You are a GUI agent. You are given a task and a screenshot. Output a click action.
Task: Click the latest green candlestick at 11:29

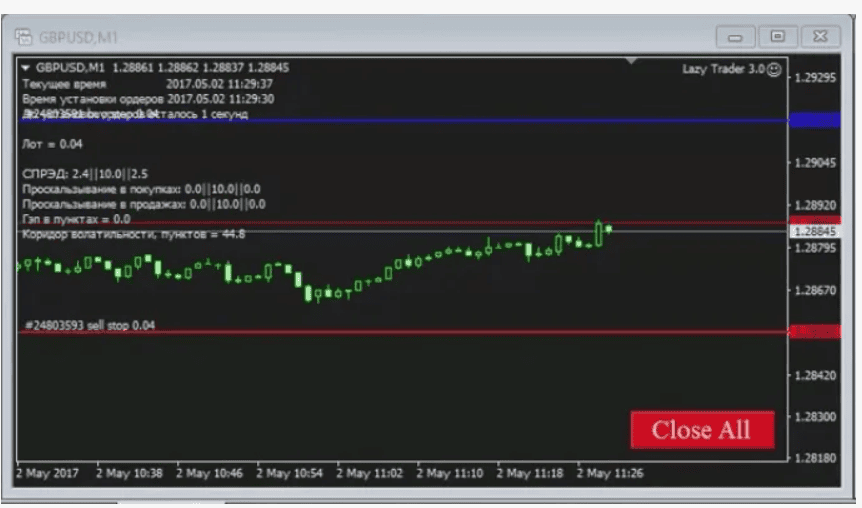point(609,229)
